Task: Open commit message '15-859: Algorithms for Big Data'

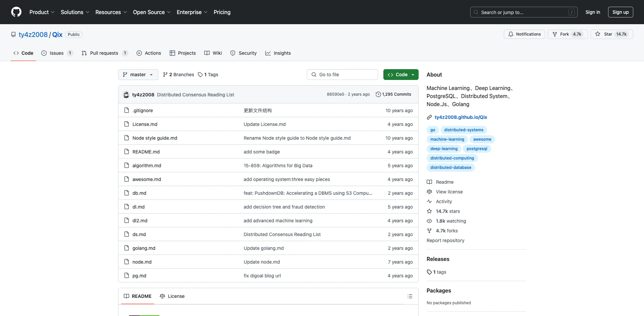Action: pos(278,166)
